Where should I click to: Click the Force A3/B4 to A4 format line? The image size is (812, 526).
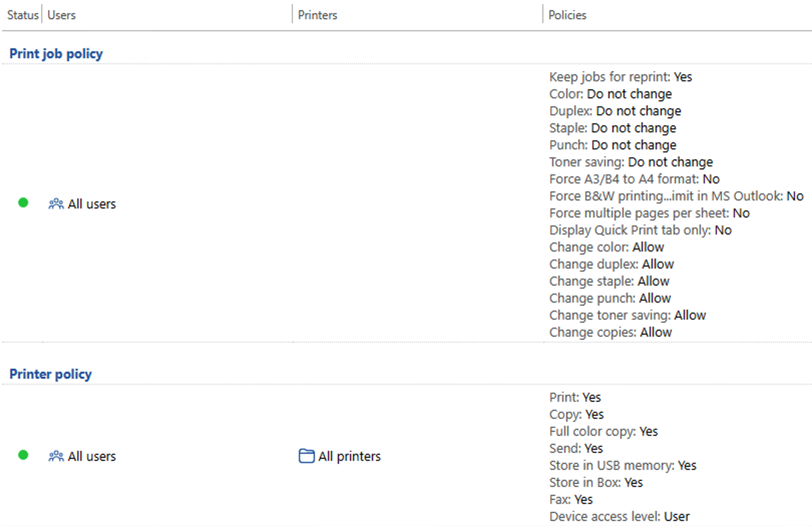[634, 179]
